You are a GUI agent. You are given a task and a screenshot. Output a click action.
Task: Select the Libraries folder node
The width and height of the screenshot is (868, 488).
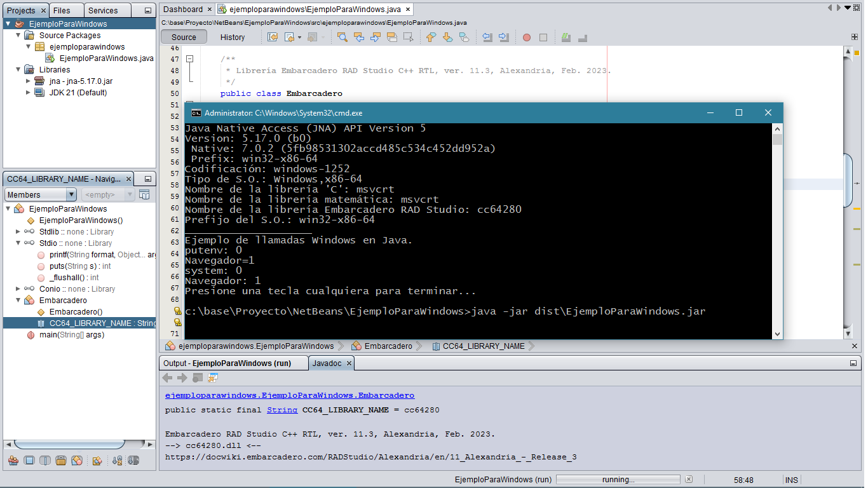point(55,69)
